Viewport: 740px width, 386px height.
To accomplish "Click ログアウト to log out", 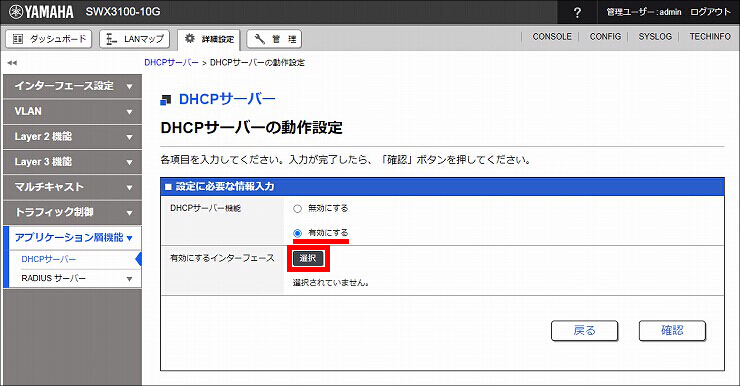I will [x=710, y=12].
